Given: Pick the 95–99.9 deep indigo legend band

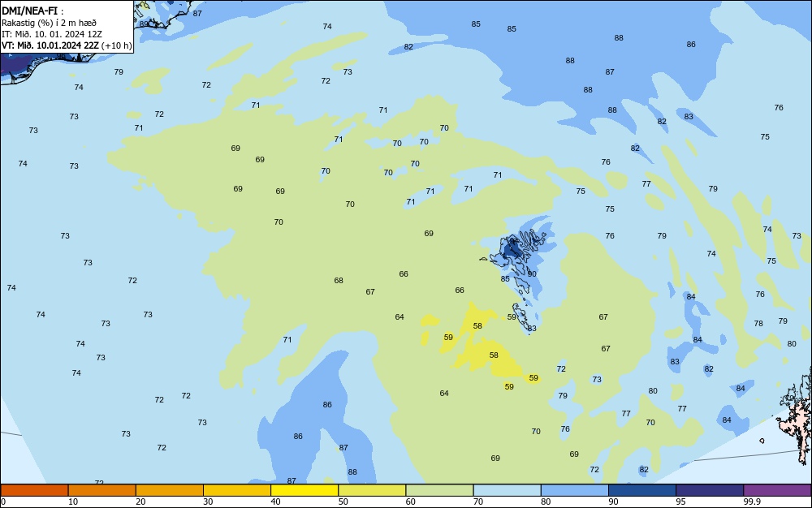Looking at the screenshot, I should pos(710,490).
